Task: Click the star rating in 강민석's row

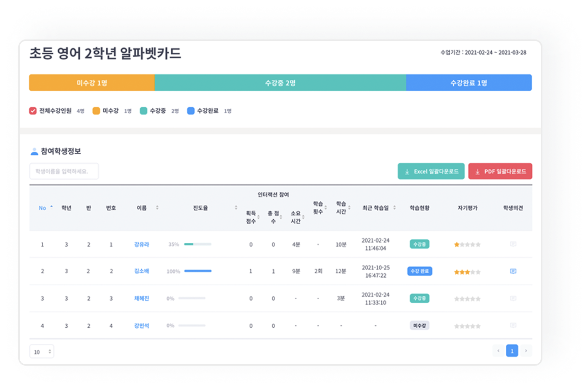Action: pos(467,326)
